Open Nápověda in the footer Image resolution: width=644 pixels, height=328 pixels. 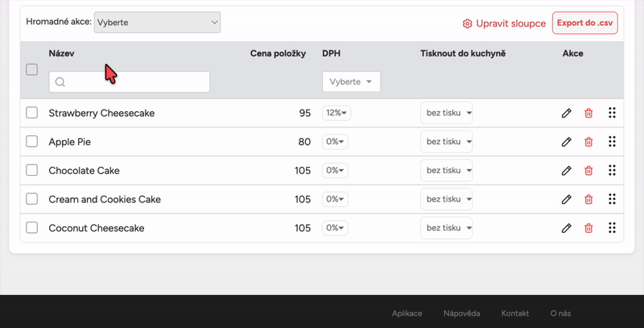click(x=461, y=313)
